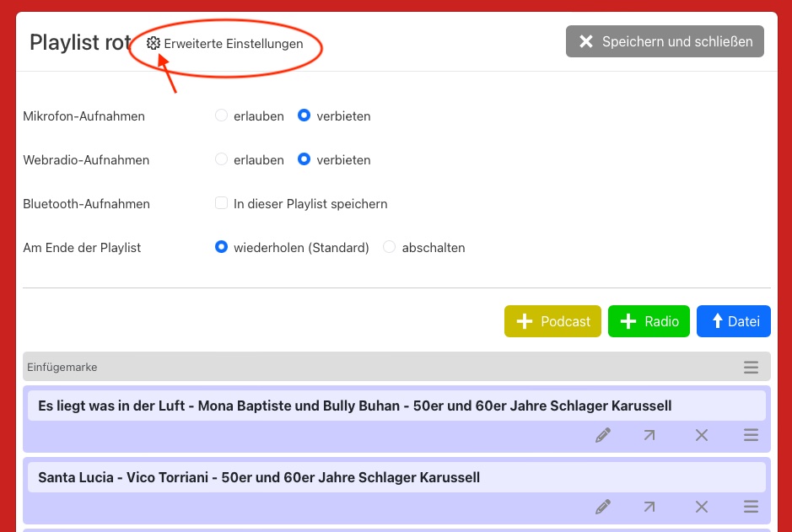Image resolution: width=792 pixels, height=532 pixels.
Task: Enable 'In dieser Playlist speichern' checkbox
Action: click(x=222, y=203)
